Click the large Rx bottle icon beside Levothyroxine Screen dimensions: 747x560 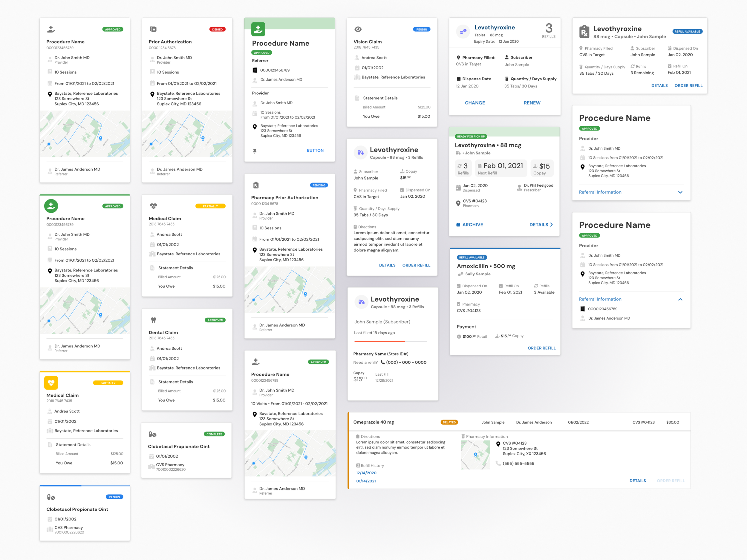[584, 32]
